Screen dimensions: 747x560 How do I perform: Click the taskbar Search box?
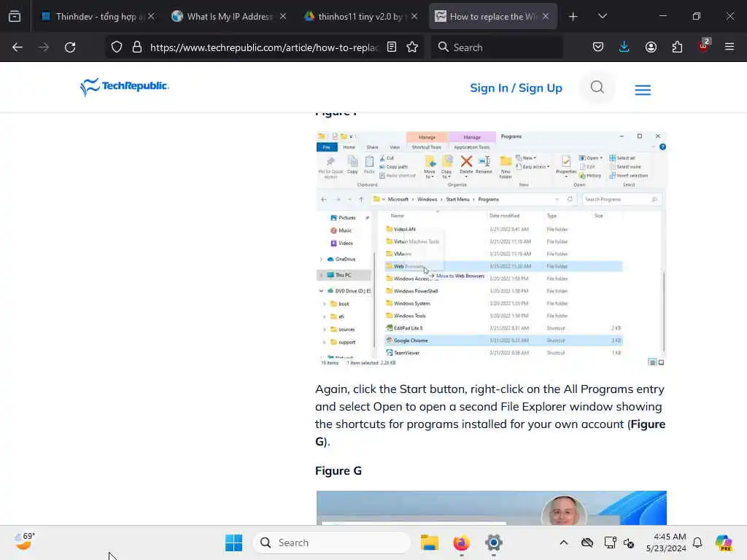tap(332, 542)
